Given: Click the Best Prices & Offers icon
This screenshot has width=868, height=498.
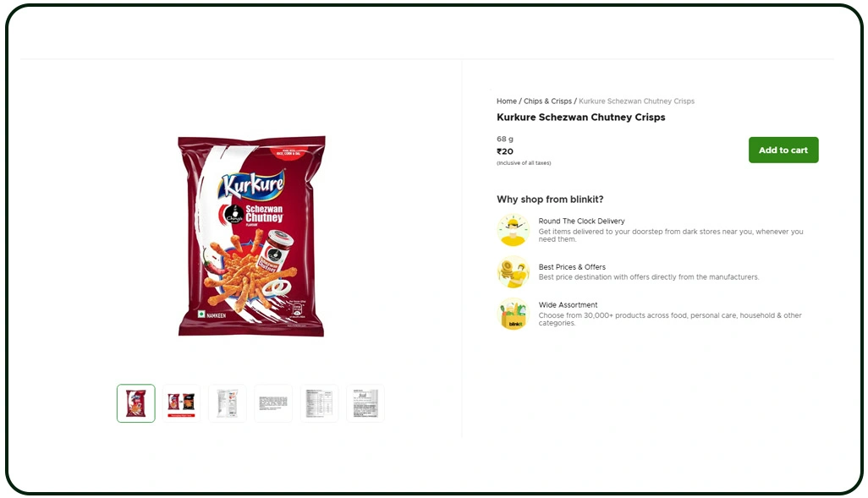Looking at the screenshot, I should point(514,271).
